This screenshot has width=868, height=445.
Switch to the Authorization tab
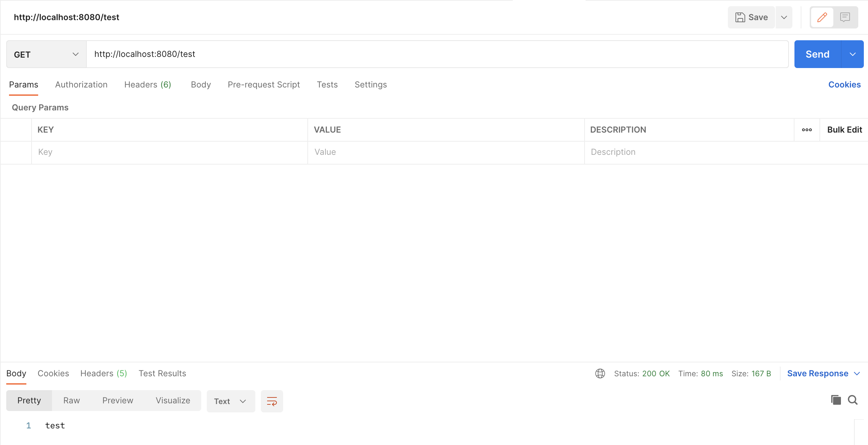[81, 85]
